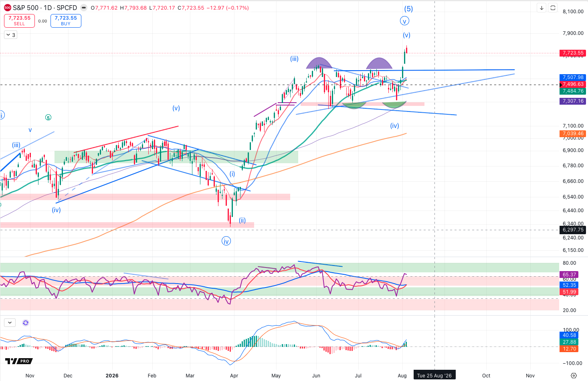Click the purple 7,307.16 price label

click(573, 101)
